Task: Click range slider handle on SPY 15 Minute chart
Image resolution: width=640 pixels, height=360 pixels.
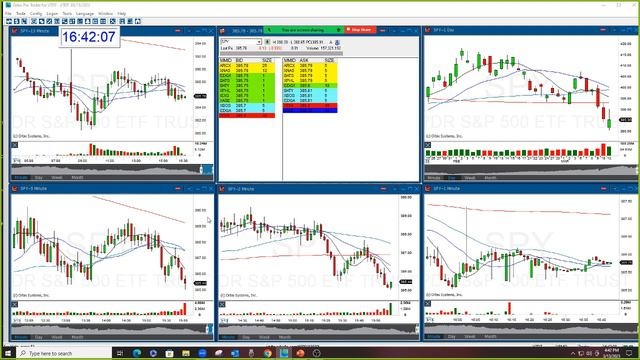Action: [201, 169]
